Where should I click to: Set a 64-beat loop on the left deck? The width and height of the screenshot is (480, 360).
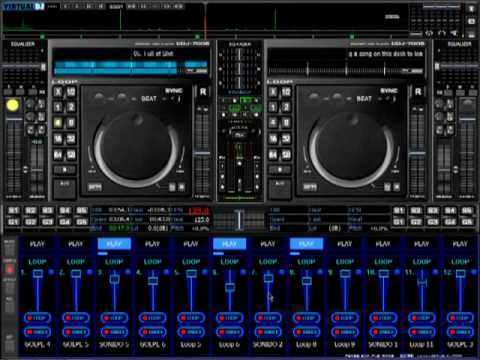(x=58, y=155)
